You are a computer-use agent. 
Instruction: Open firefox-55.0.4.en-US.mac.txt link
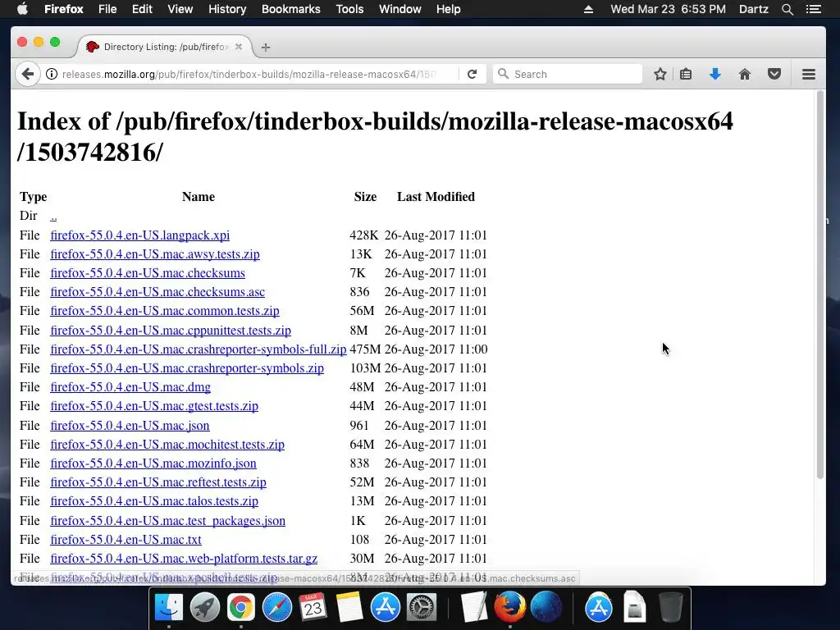(126, 540)
